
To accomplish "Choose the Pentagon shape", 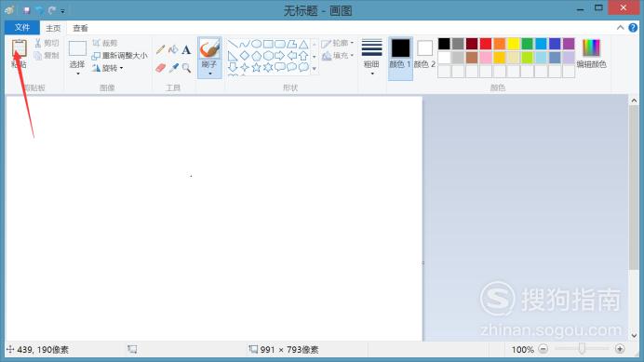I will coord(256,56).
